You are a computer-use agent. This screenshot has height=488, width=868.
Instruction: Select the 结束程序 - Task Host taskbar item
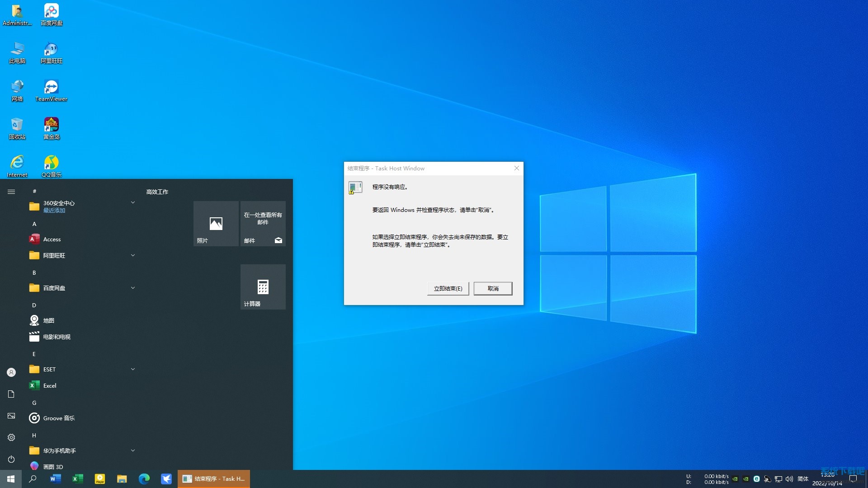pos(214,479)
